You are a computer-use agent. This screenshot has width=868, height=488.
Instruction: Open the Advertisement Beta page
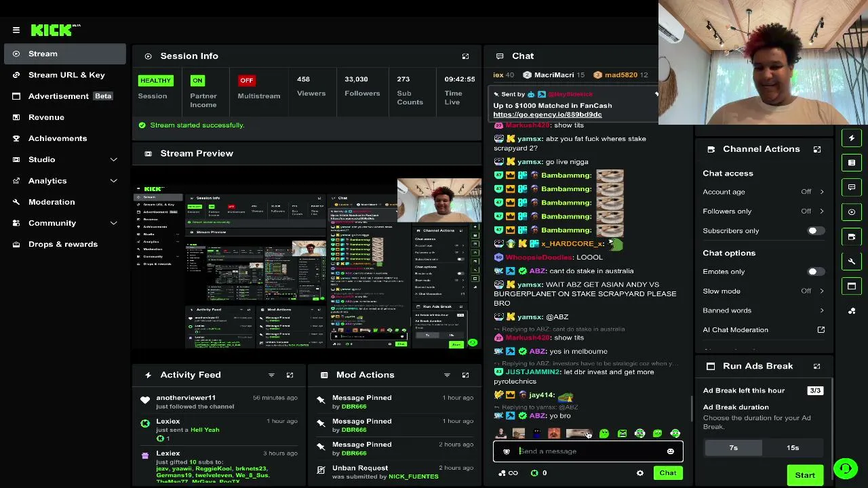65,96
